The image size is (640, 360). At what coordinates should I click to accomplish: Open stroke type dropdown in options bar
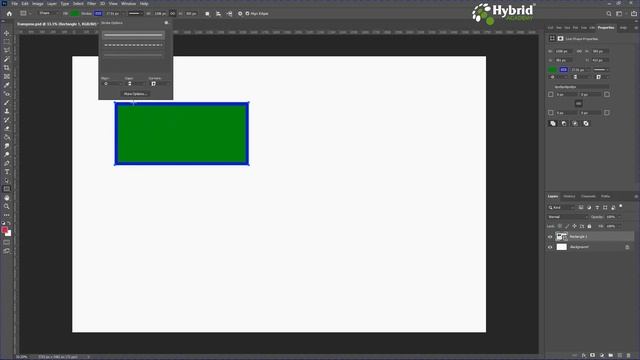click(135, 13)
